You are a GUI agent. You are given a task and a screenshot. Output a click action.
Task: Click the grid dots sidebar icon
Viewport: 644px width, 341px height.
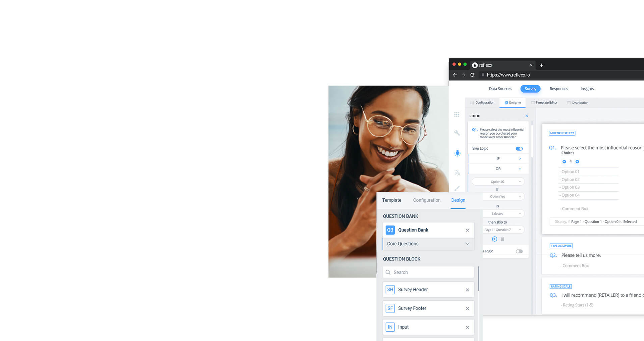[x=457, y=114]
